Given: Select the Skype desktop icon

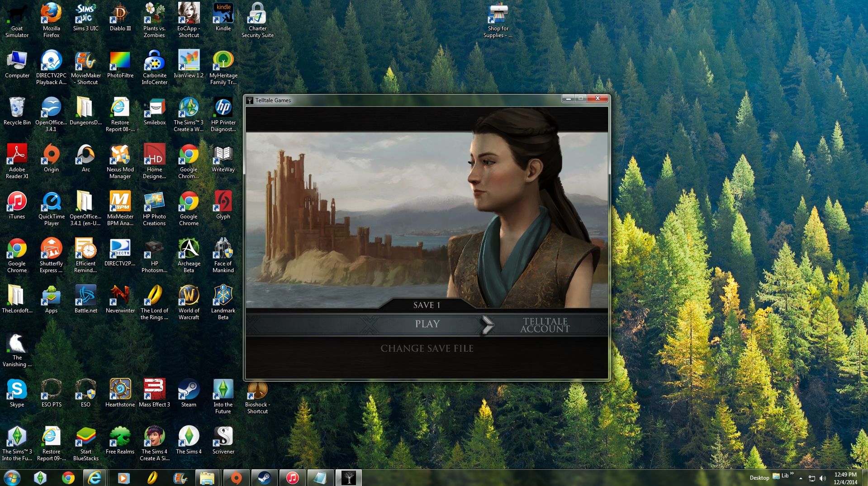Looking at the screenshot, I should (17, 393).
